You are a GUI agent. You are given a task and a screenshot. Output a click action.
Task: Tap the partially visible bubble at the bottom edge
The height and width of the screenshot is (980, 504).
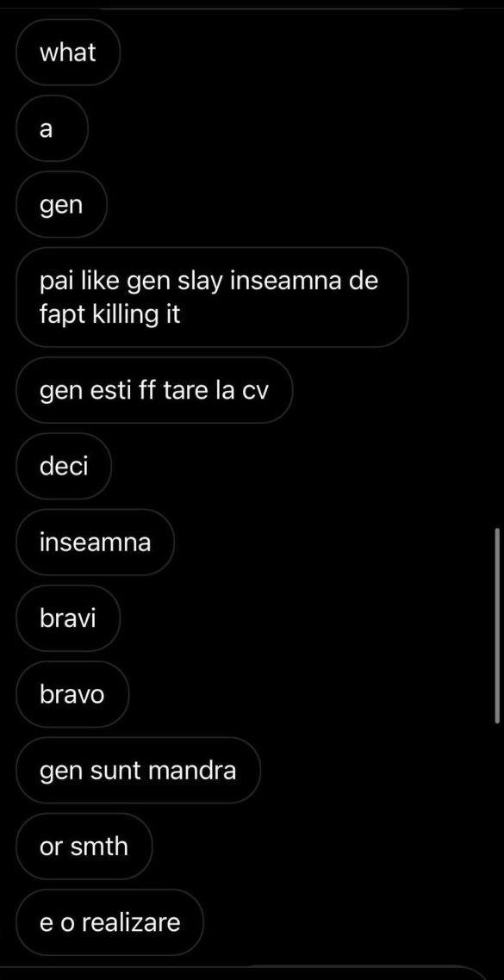(250, 973)
